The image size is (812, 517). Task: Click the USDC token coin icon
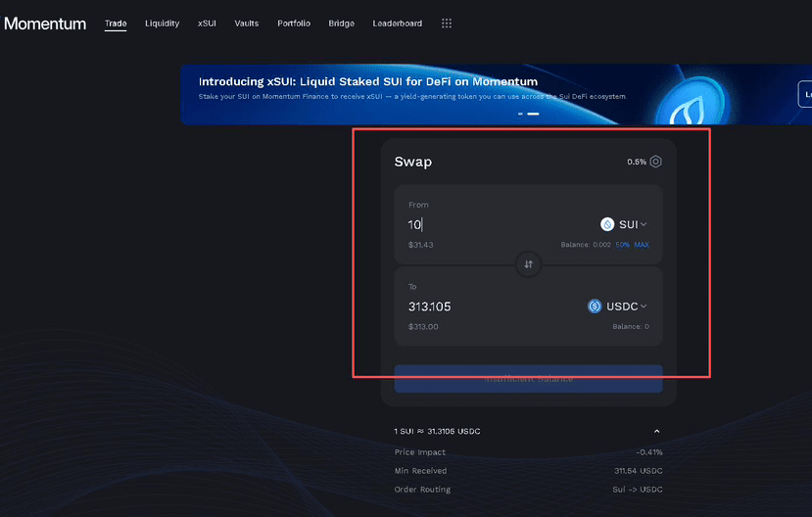595,306
